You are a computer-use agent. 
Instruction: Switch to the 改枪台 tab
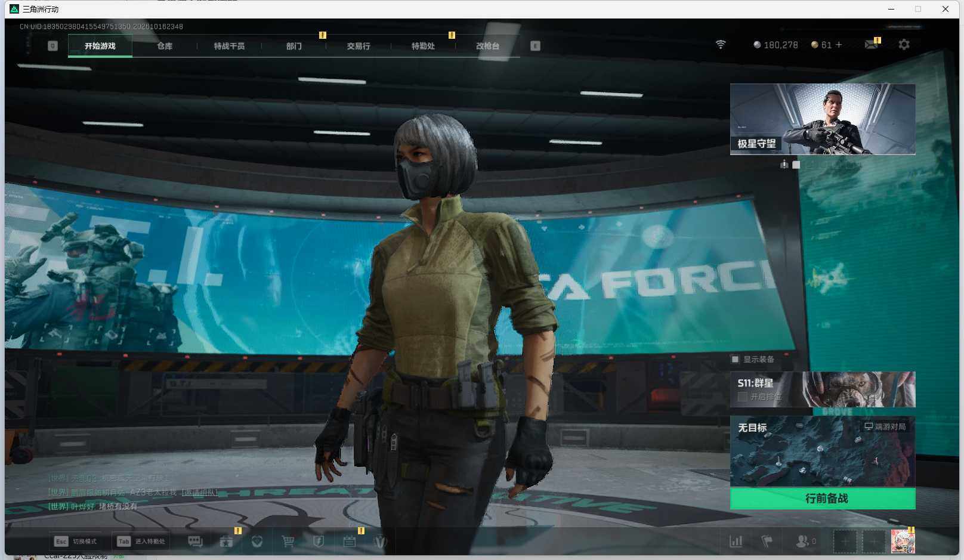[x=487, y=46]
